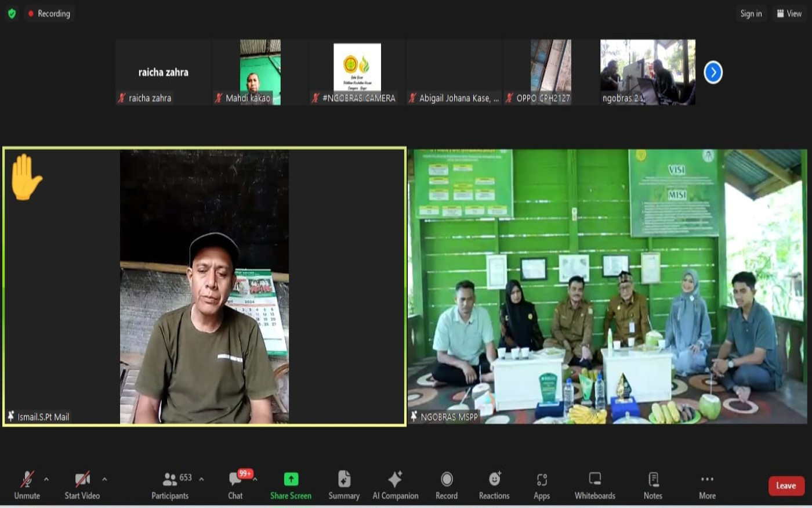This screenshot has width=812, height=508.
Task: Open the View layout menu
Action: [789, 13]
